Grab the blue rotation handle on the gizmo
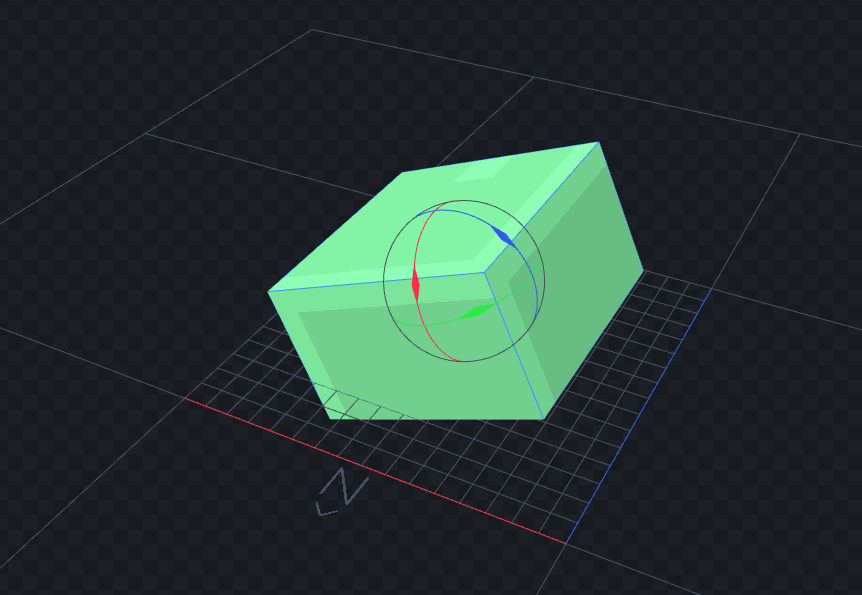862x595 pixels. click(x=503, y=236)
